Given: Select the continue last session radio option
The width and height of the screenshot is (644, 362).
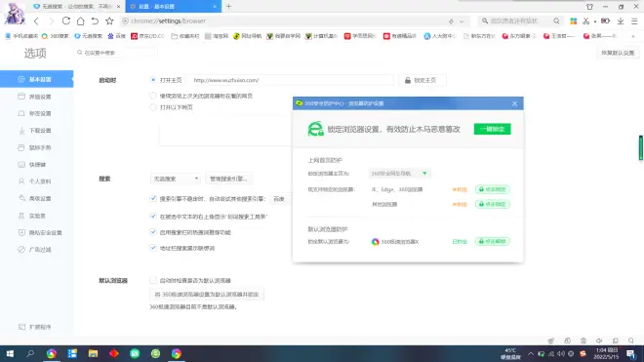Looking at the screenshot, I should 153,96.
